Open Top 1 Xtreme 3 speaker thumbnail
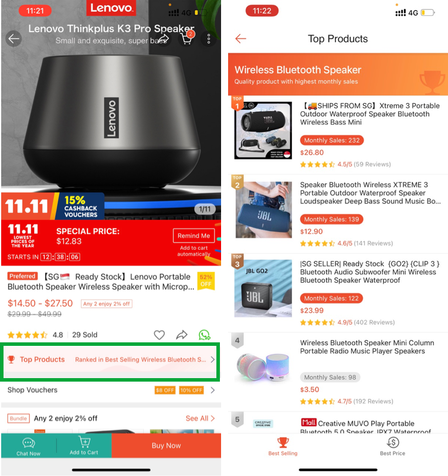 pyautogui.click(x=263, y=130)
